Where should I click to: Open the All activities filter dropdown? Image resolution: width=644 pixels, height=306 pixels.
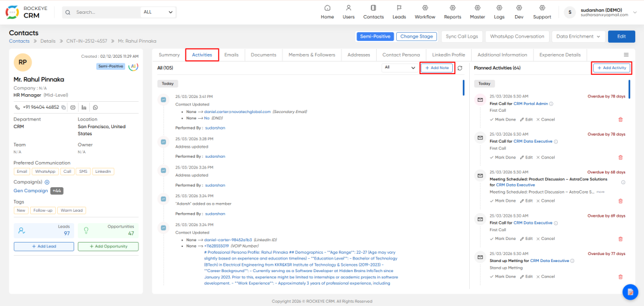(x=399, y=68)
